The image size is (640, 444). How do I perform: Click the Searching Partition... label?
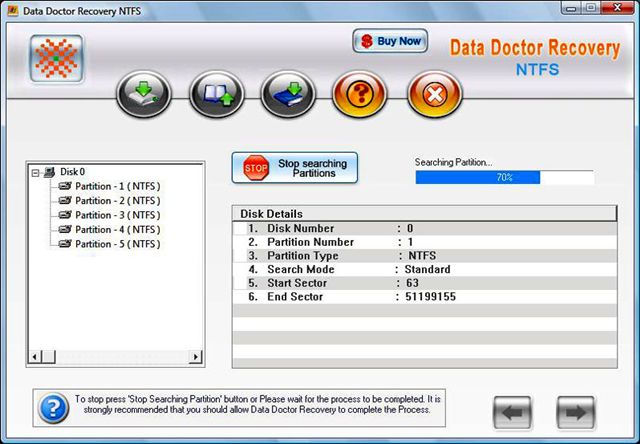[453, 162]
